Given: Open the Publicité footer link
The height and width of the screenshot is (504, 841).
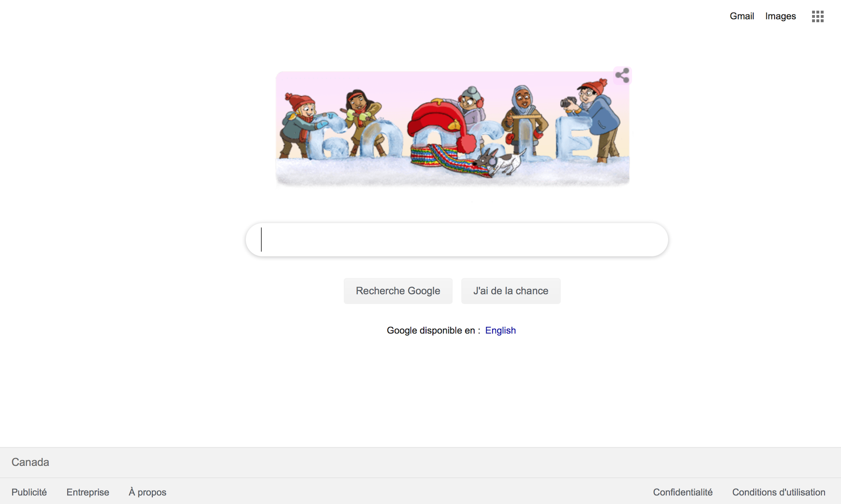Looking at the screenshot, I should [x=29, y=492].
